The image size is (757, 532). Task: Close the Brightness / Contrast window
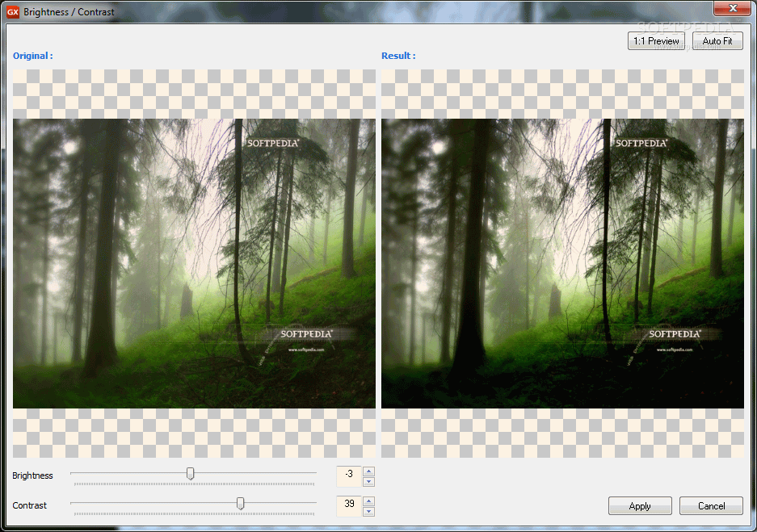732,8
